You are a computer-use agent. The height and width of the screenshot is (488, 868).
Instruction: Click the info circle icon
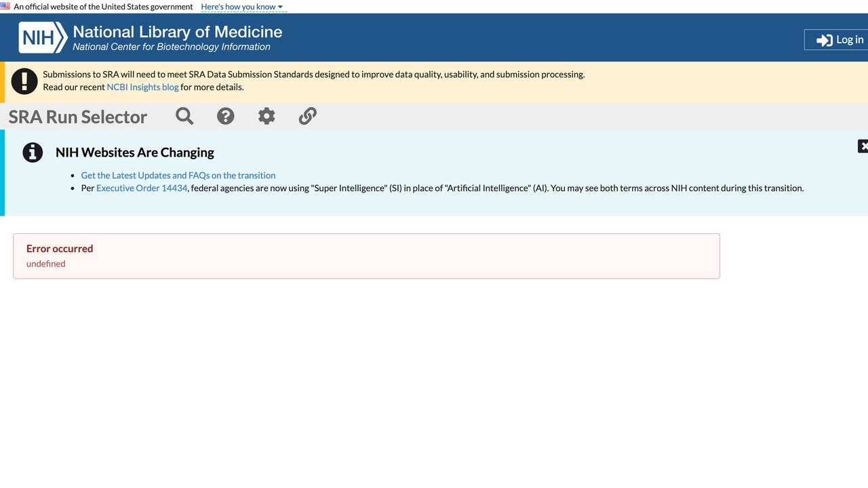click(33, 152)
